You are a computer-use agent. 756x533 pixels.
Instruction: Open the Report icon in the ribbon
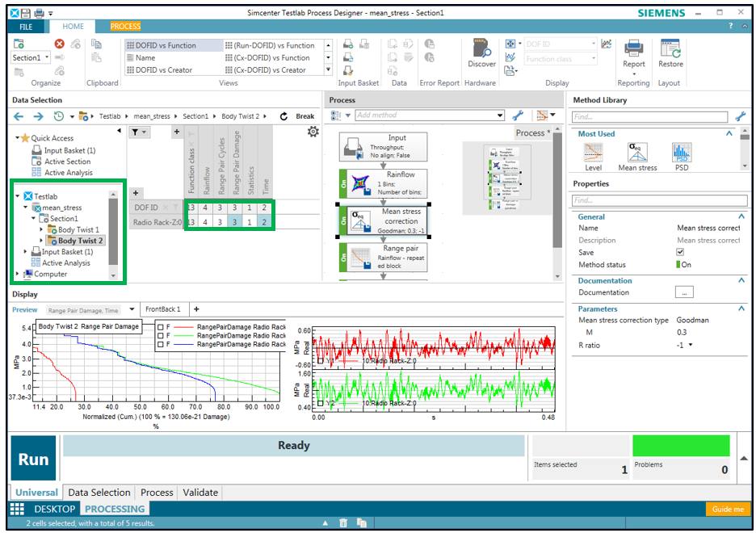pyautogui.click(x=634, y=50)
